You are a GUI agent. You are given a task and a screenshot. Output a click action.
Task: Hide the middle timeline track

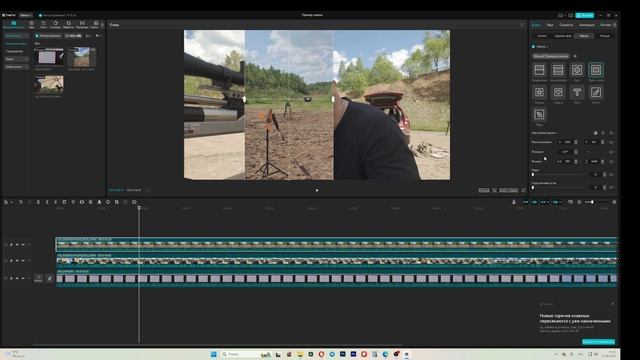click(x=17, y=260)
